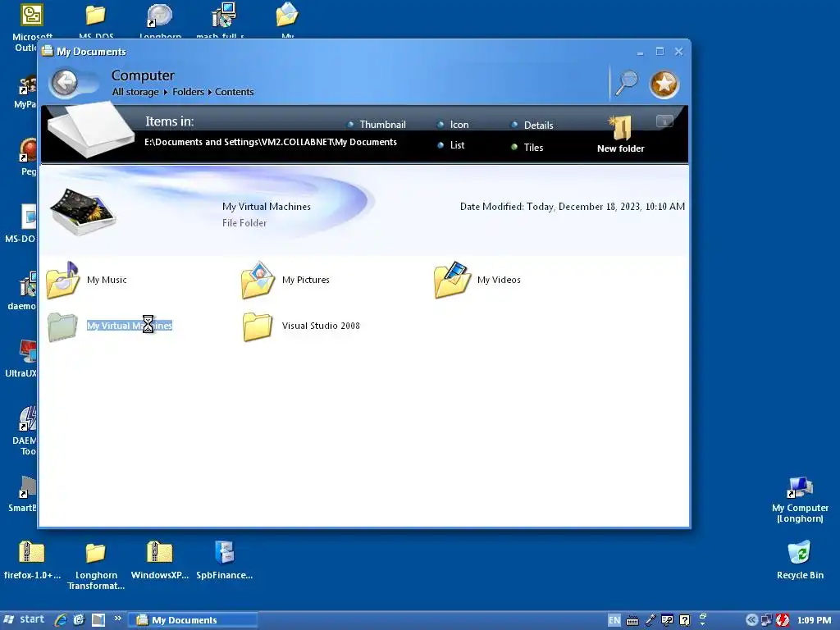This screenshot has height=630, width=840.
Task: Click the Contents breadcrumb
Action: tap(234, 92)
